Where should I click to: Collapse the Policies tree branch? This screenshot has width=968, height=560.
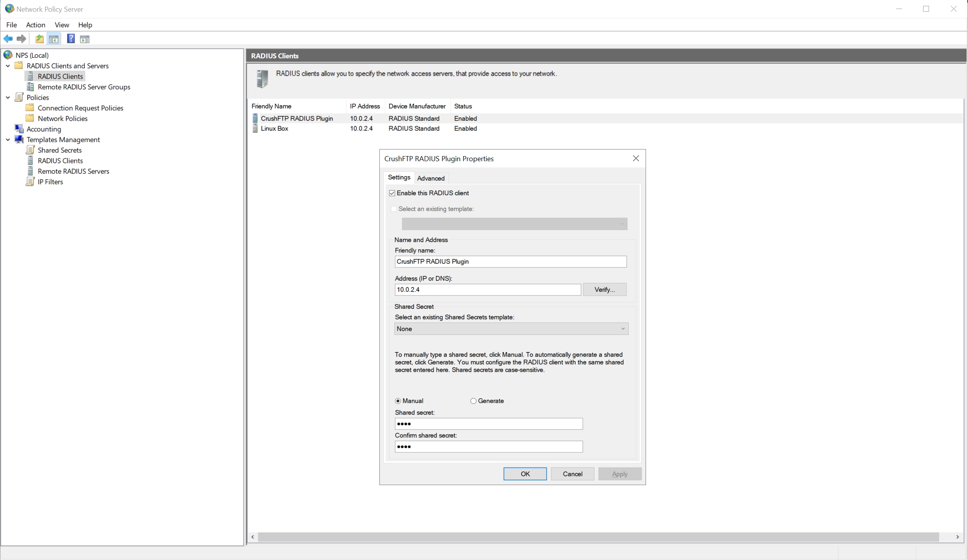[8, 97]
